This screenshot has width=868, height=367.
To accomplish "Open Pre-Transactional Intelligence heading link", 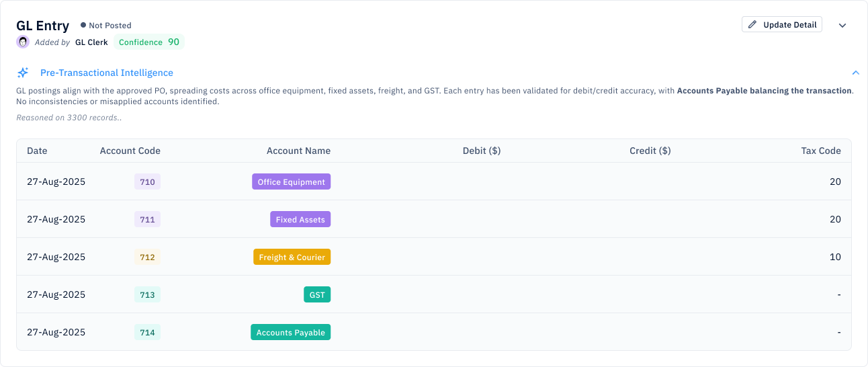I will tap(107, 73).
